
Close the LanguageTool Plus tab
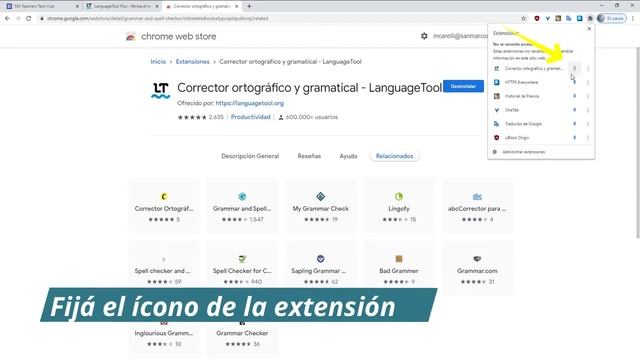(157, 7)
